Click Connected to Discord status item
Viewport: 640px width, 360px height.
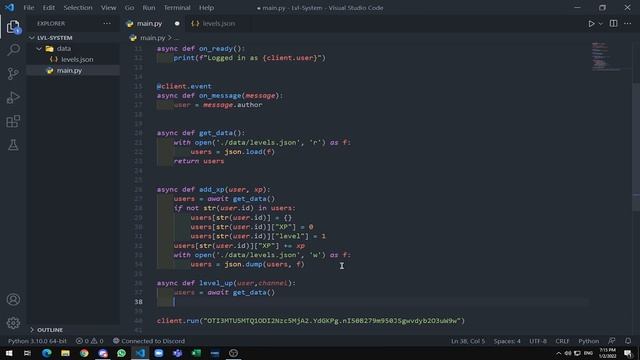[x=149, y=341]
